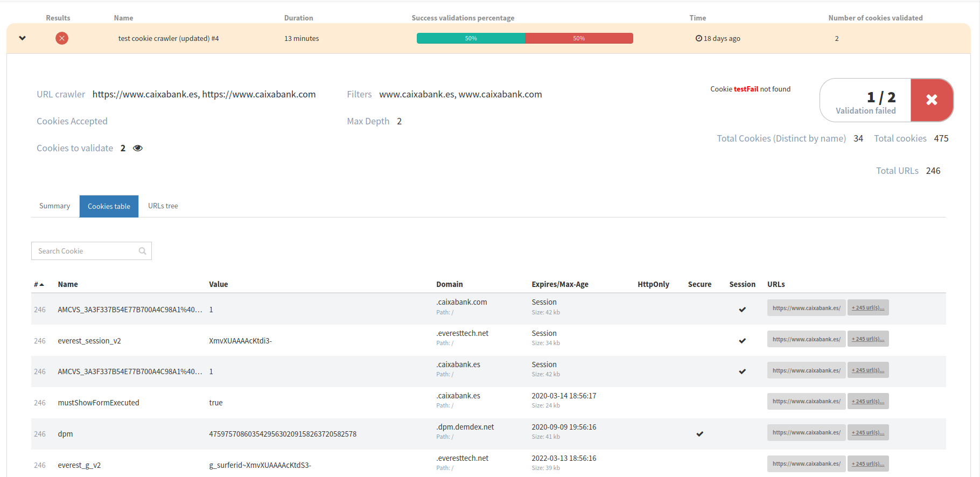Click the red validation failed X icon
The image size is (980, 477).
[x=932, y=100]
